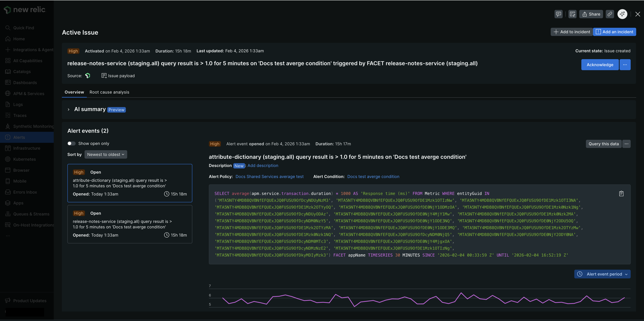
Task: Switch to Root cause analysis tab
Action: point(109,92)
